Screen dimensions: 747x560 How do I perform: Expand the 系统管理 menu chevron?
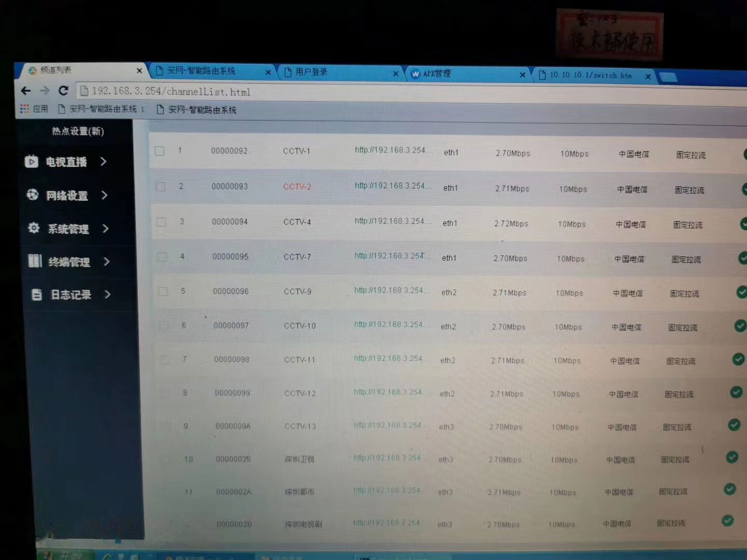(105, 228)
